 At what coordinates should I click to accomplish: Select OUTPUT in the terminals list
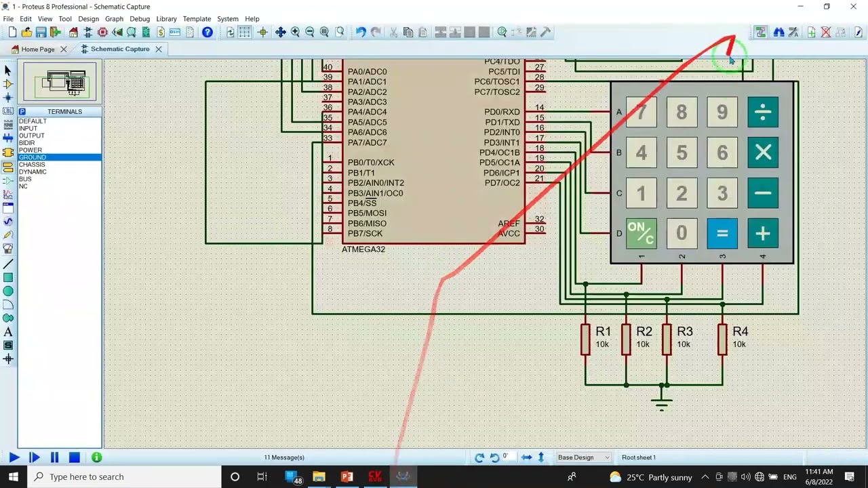click(31, 136)
